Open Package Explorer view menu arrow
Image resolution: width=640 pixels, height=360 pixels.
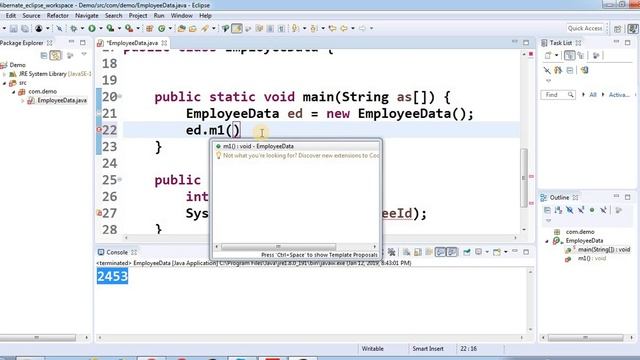pyautogui.click(x=84, y=54)
